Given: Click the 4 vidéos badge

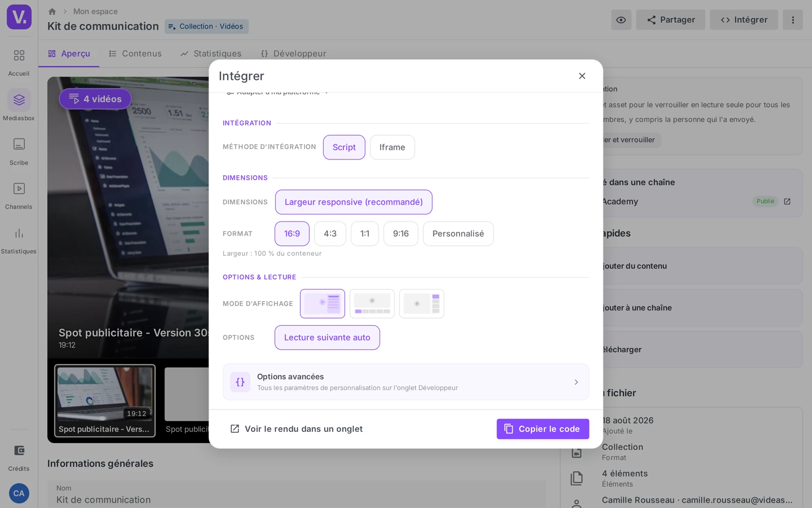Looking at the screenshot, I should point(95,99).
